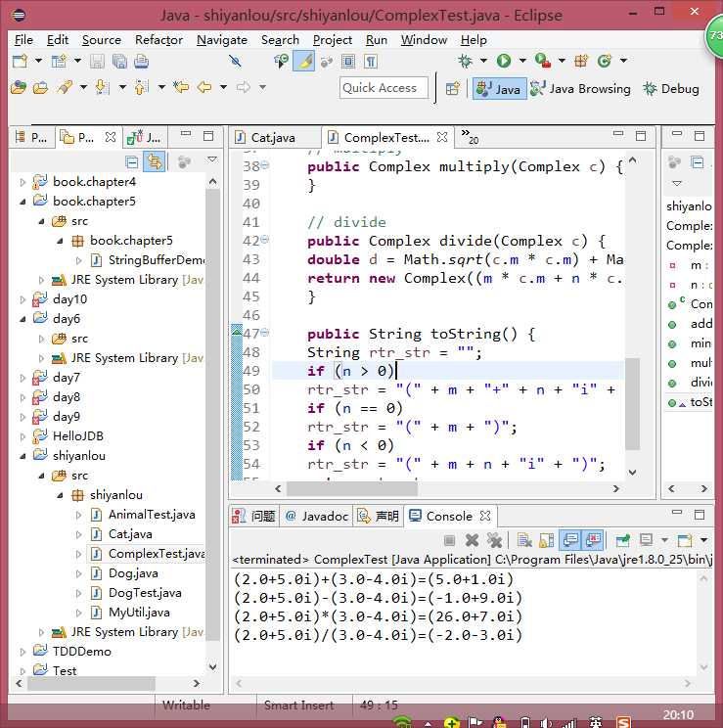Toggle Block Selection Mode button
This screenshot has height=728, width=723.
click(x=347, y=61)
